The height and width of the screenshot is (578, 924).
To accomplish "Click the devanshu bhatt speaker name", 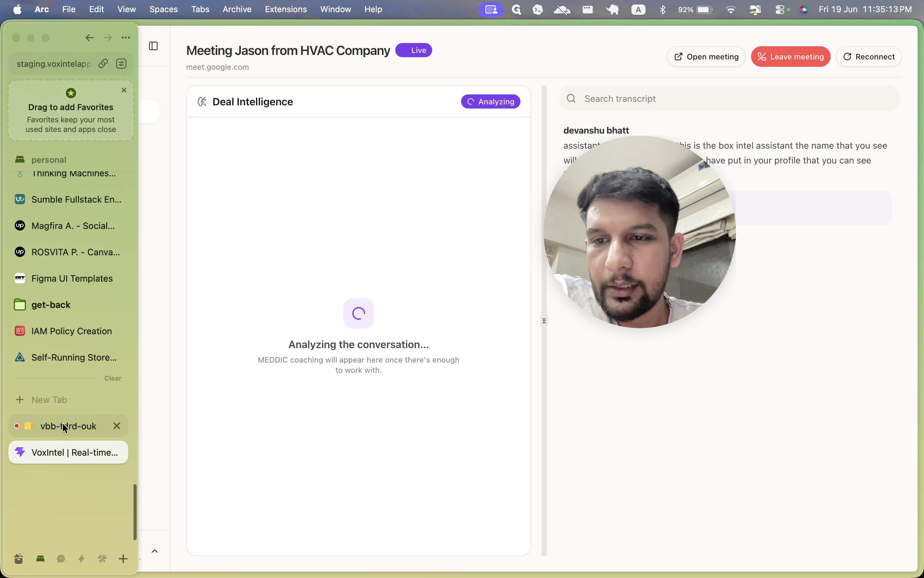I will (596, 130).
